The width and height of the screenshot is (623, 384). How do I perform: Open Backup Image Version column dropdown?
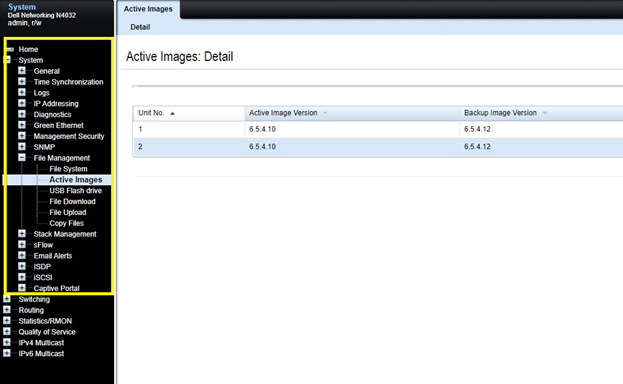click(545, 113)
